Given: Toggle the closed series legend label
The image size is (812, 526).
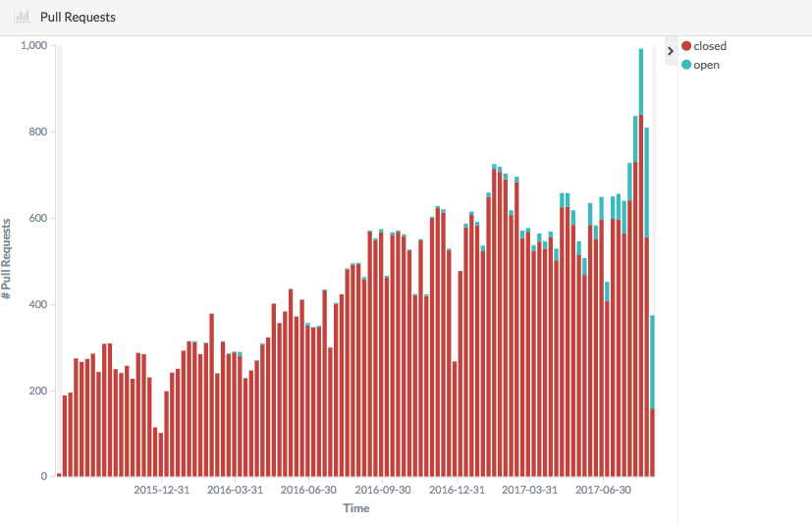Looking at the screenshot, I should point(710,46).
